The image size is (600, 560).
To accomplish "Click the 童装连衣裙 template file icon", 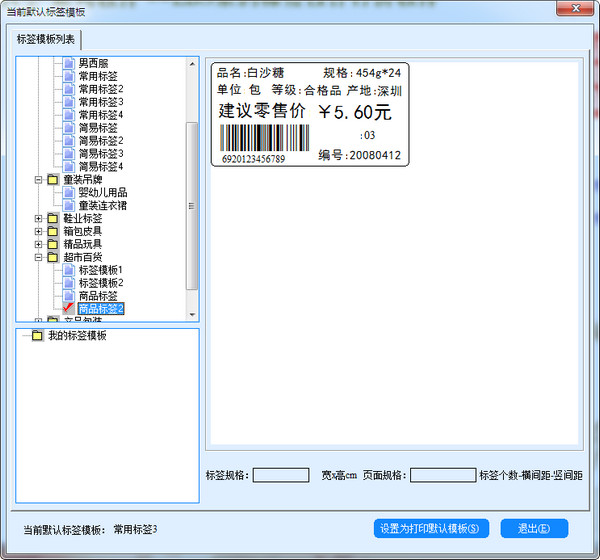I will (x=68, y=205).
